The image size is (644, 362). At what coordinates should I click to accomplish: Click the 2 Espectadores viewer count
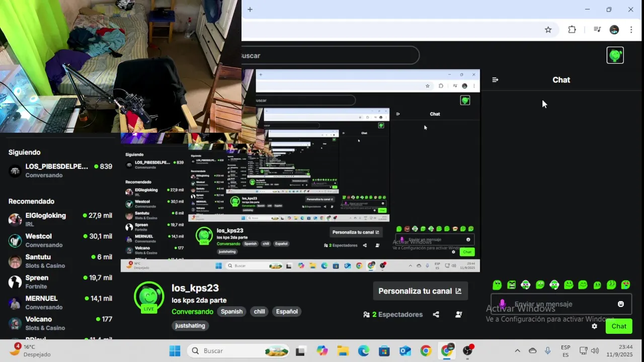[x=393, y=315]
